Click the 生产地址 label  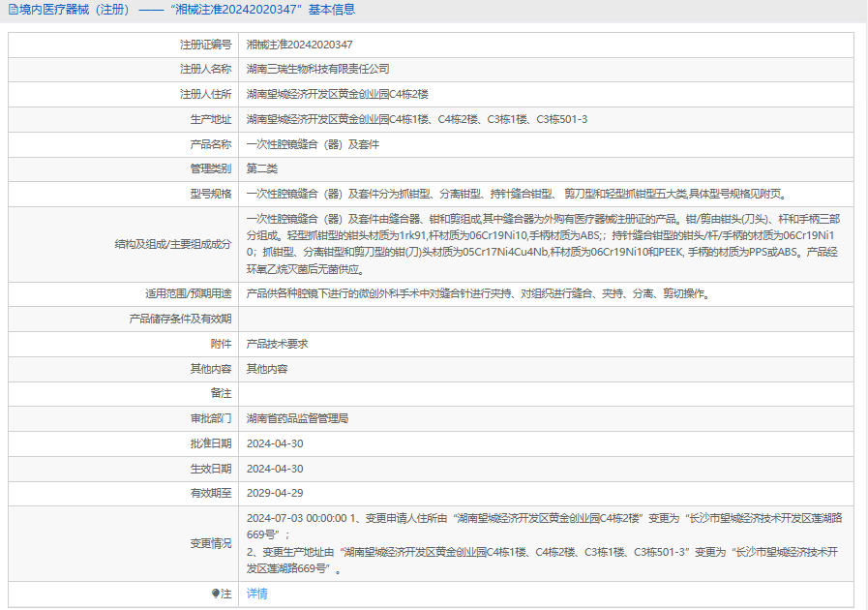tap(211, 119)
